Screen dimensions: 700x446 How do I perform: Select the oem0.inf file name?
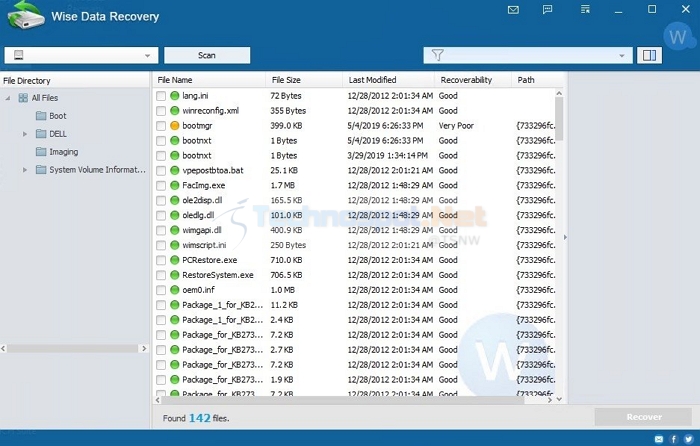coord(198,290)
